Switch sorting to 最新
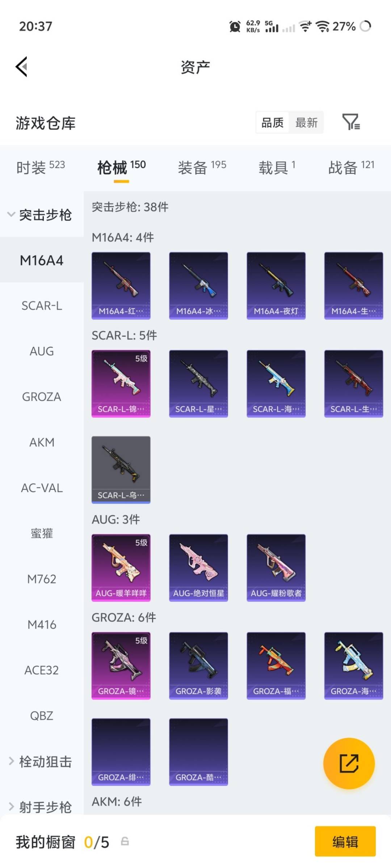 (306, 123)
